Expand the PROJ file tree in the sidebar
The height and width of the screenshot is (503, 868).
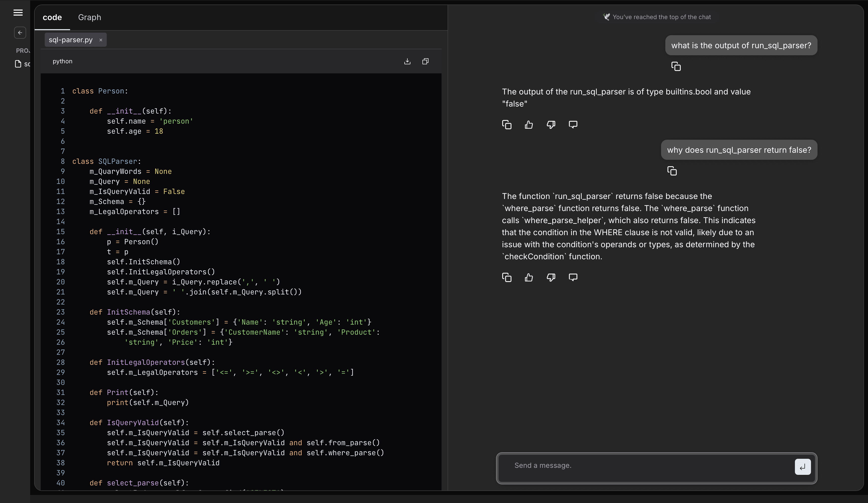coord(23,50)
